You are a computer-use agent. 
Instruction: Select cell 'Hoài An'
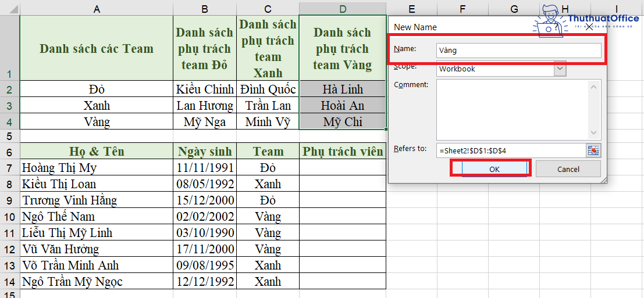point(343,105)
